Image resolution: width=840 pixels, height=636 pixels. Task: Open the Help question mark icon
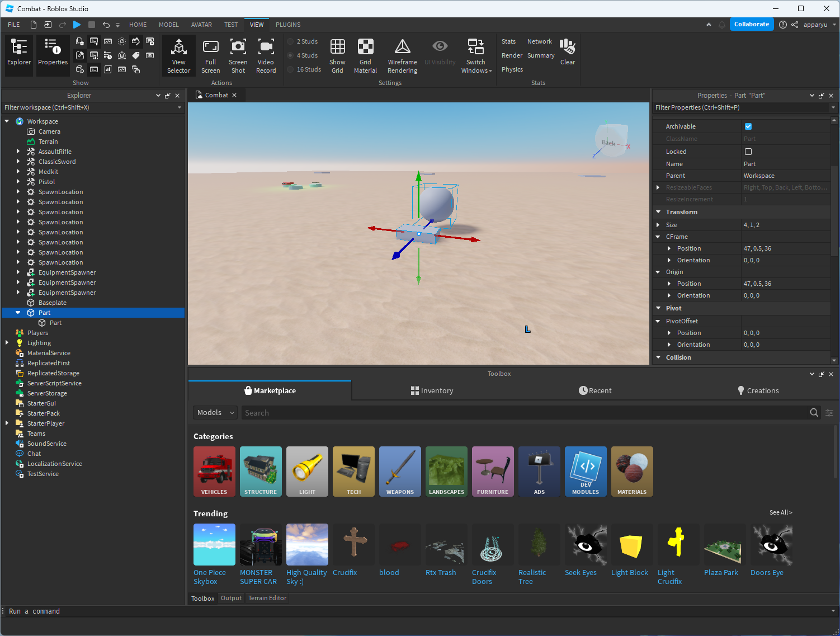pyautogui.click(x=782, y=25)
